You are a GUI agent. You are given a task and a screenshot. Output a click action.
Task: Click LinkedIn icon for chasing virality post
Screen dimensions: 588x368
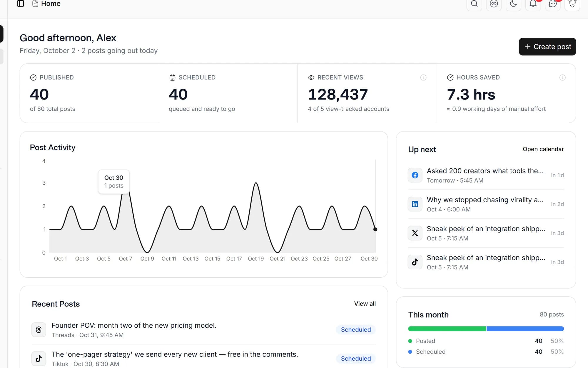click(x=415, y=204)
